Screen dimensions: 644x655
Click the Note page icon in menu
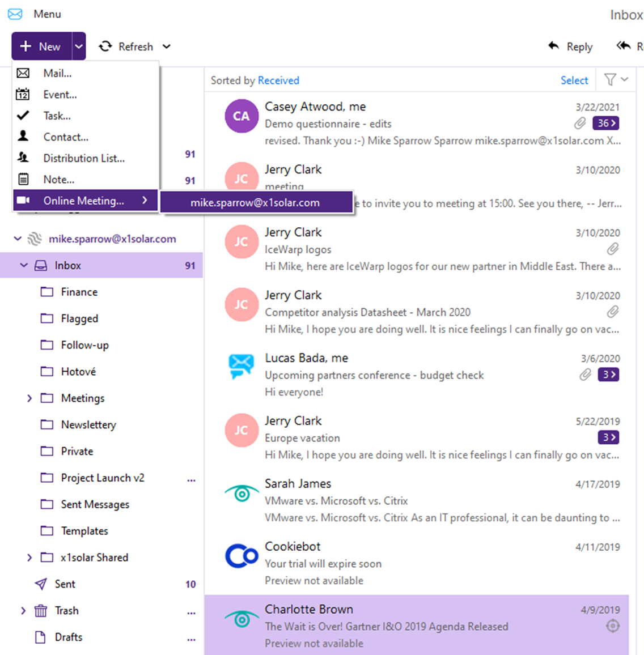click(x=23, y=179)
